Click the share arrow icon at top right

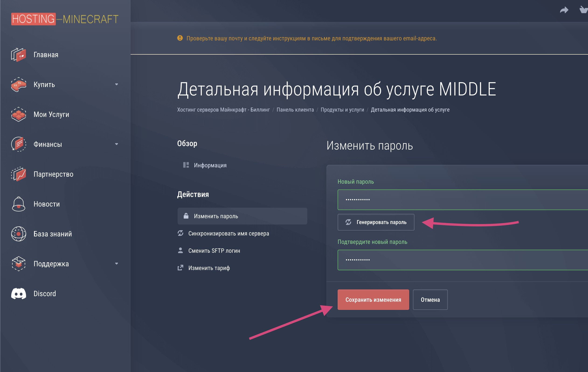pyautogui.click(x=564, y=10)
